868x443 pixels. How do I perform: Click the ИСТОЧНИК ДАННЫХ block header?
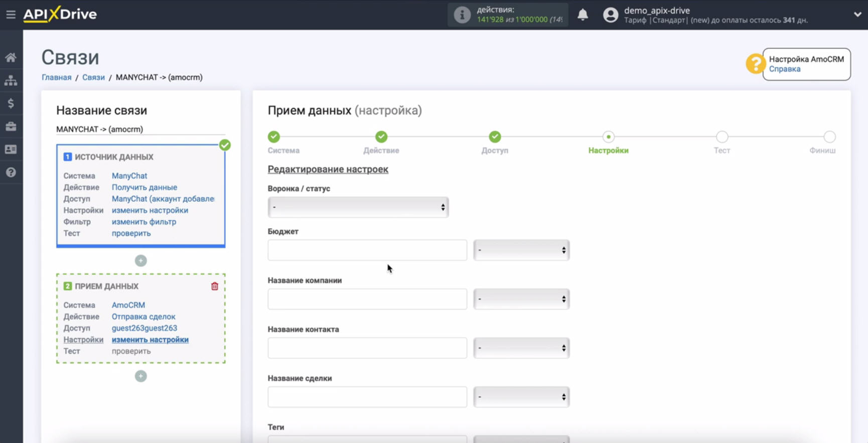click(114, 157)
